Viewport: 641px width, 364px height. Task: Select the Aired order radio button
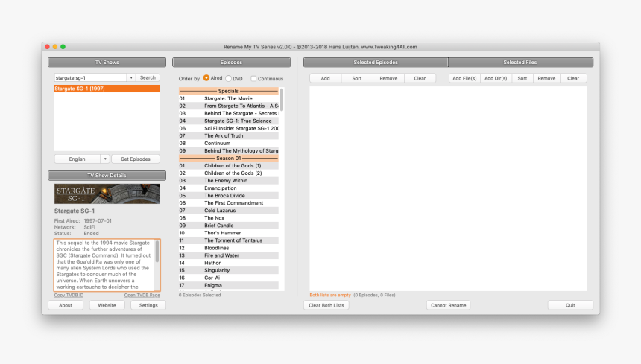(206, 78)
